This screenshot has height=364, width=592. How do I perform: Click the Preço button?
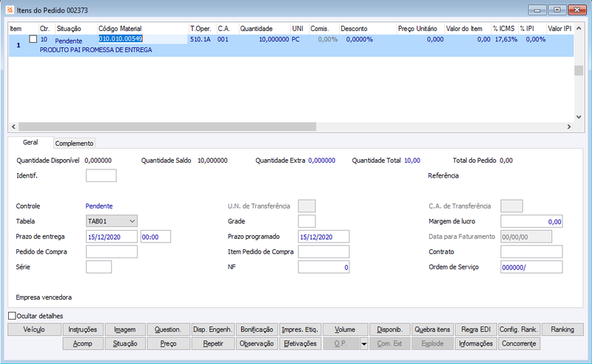(169, 343)
